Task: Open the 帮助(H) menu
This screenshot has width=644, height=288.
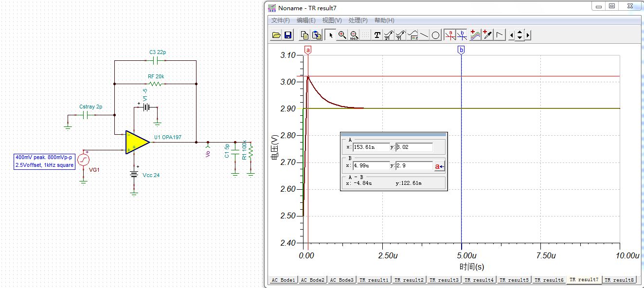Action: (384, 20)
